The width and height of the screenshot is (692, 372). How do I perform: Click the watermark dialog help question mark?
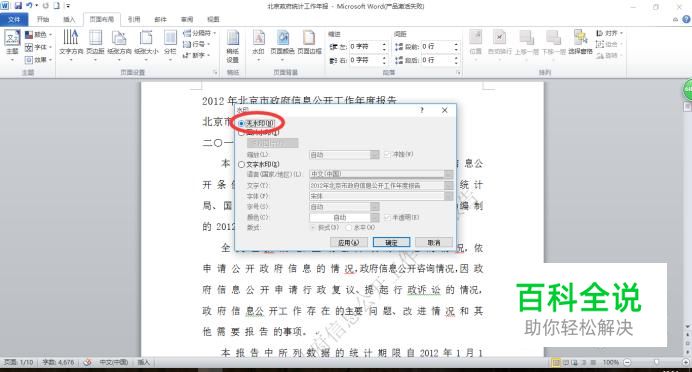422,110
